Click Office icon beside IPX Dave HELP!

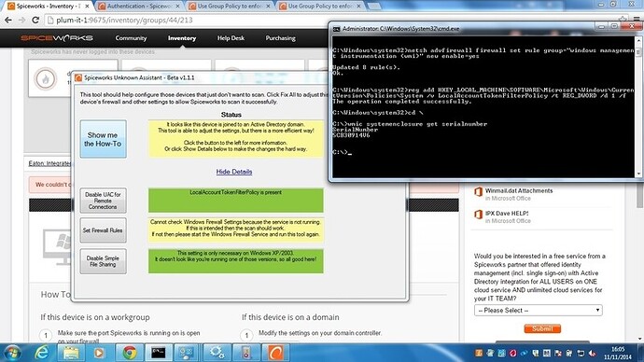pos(478,215)
